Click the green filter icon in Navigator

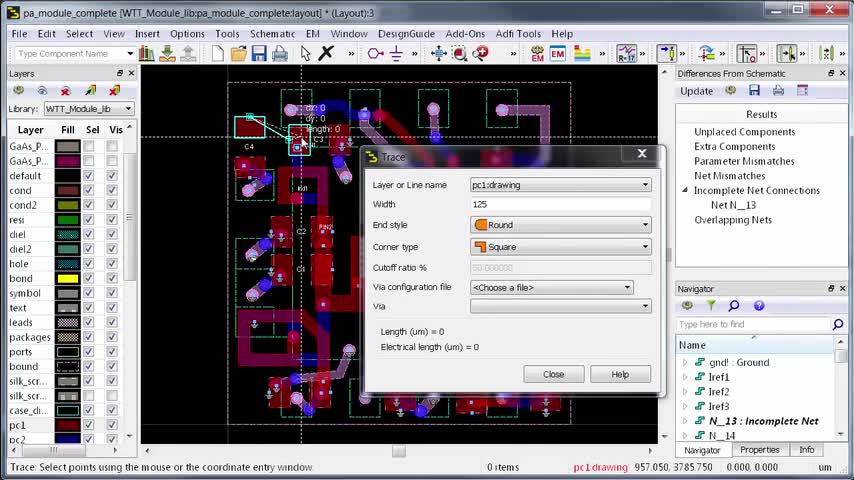click(711, 305)
